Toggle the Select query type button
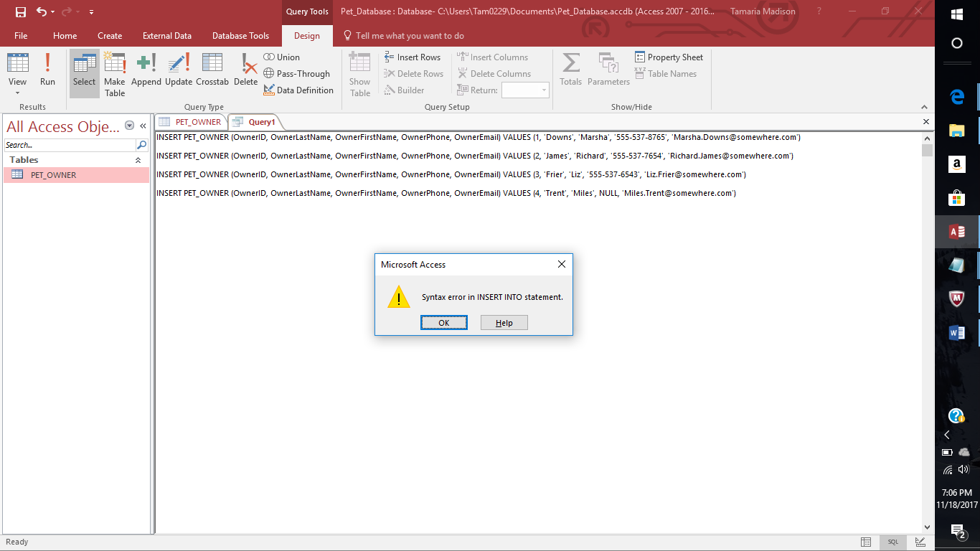This screenshot has height=551, width=980. click(x=84, y=70)
